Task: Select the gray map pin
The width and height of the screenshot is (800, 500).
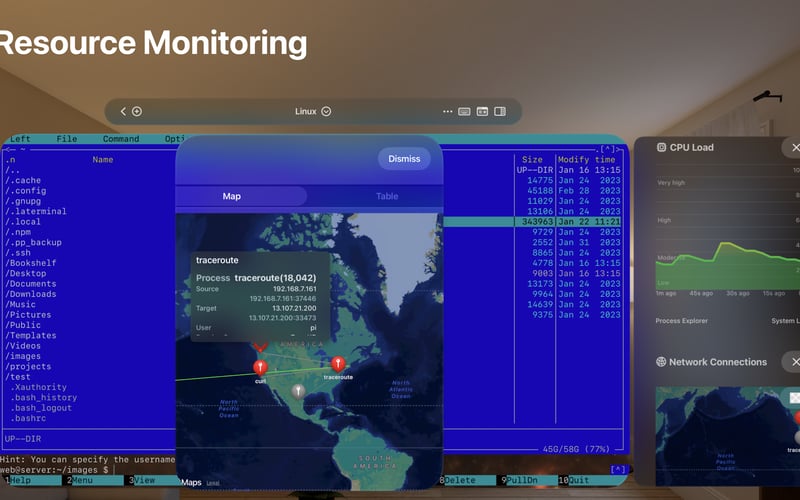Action: click(298, 392)
